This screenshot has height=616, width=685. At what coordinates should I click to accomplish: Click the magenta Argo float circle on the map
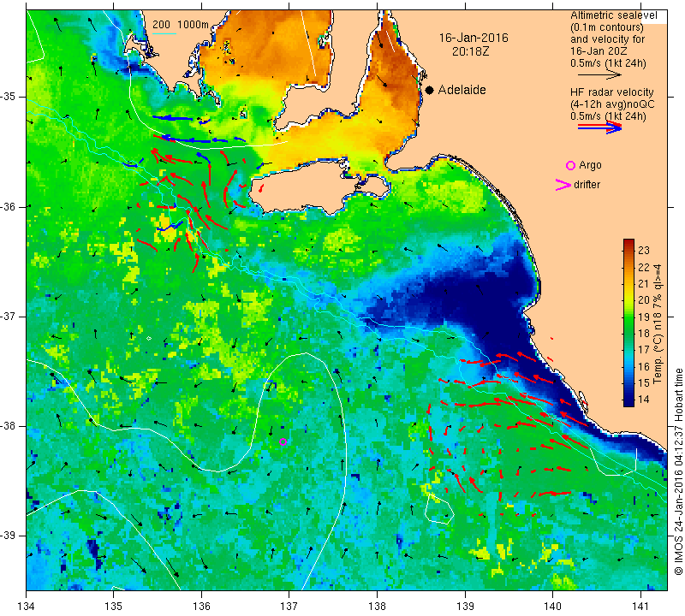[x=283, y=441]
